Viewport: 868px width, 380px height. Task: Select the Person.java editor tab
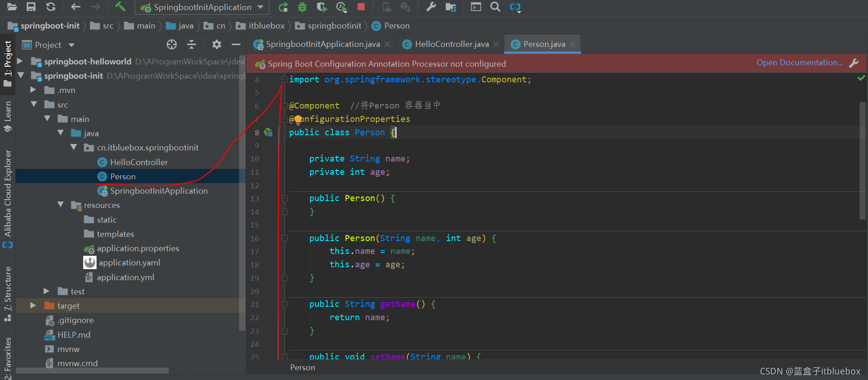[x=544, y=44]
